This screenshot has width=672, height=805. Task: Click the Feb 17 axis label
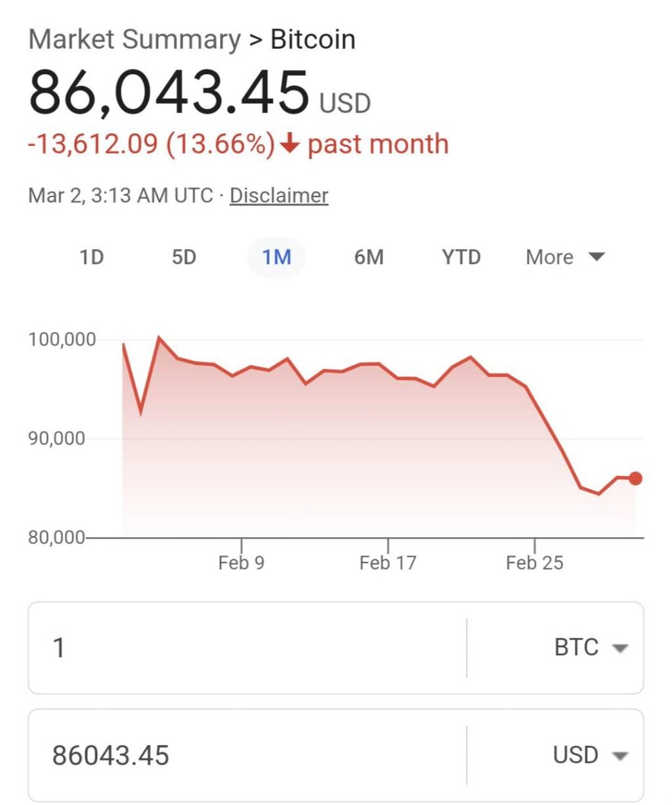388,563
